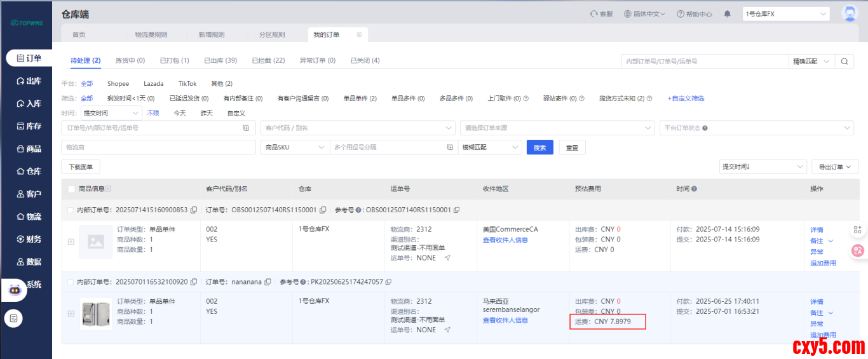The image size is (868, 359).
Task: Open 财务 in the sidebar
Action: point(29,239)
